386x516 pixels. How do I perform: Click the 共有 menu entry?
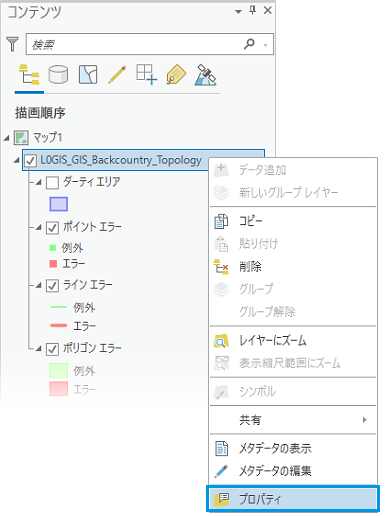[293, 420]
